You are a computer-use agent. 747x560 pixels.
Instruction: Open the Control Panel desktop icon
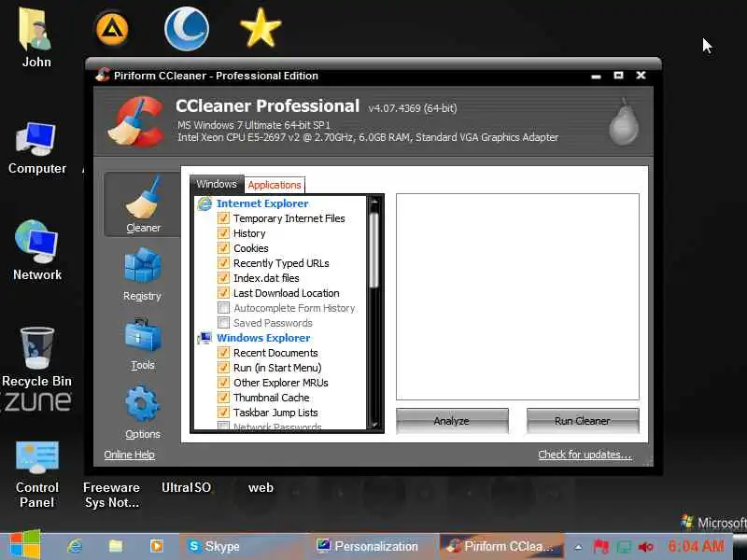point(36,474)
